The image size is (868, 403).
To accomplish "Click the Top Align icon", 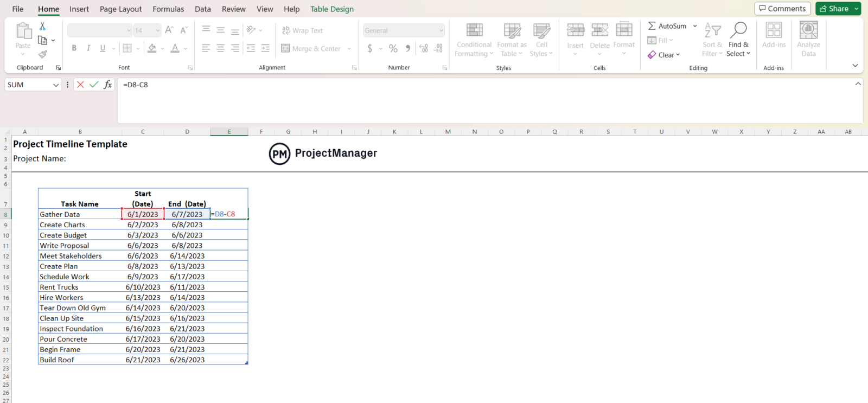I will (206, 30).
